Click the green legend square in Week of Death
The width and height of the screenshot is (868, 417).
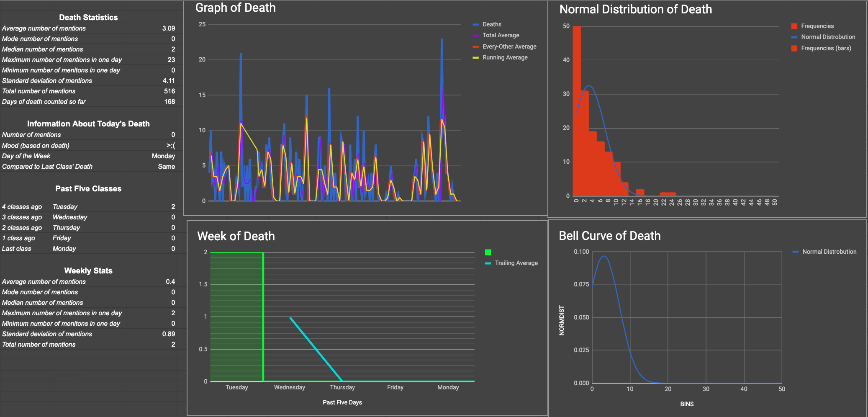[x=488, y=252]
